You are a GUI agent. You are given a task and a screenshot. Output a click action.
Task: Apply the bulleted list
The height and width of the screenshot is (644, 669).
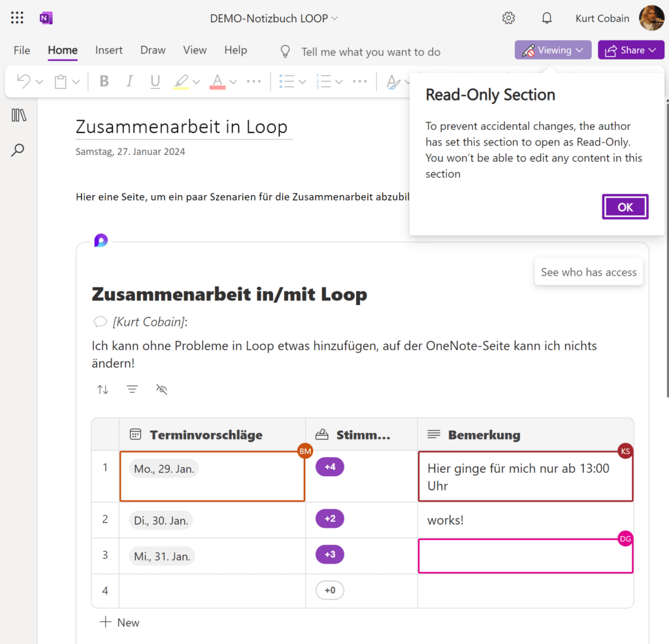(x=287, y=81)
